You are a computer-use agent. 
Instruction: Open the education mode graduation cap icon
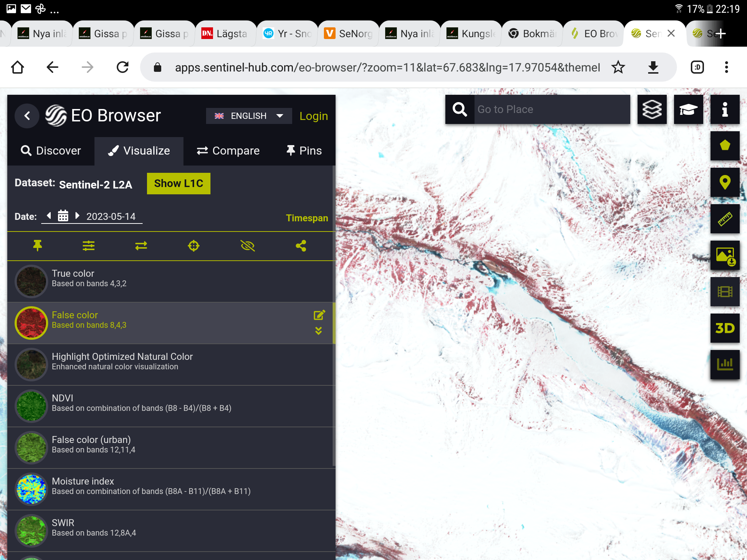pyautogui.click(x=688, y=109)
